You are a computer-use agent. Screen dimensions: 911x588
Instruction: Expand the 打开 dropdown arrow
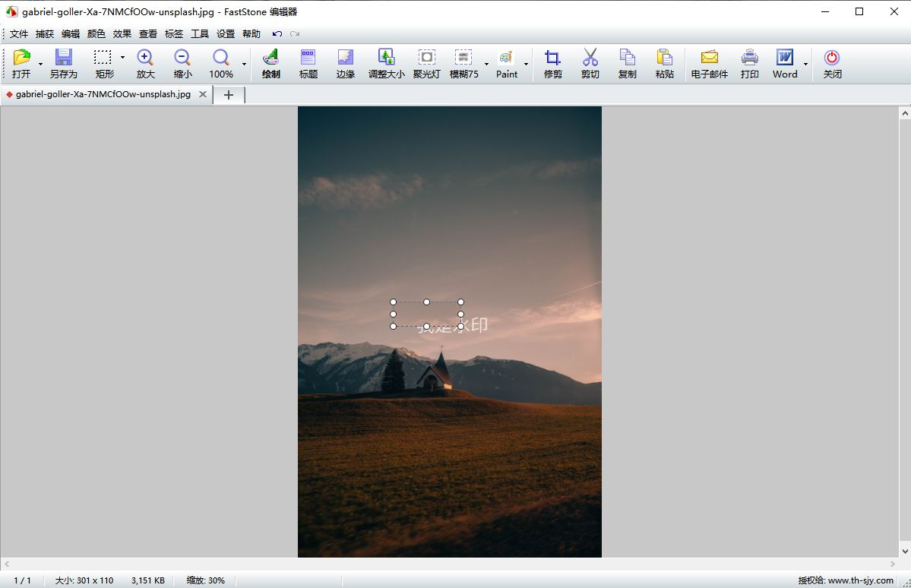[40, 65]
